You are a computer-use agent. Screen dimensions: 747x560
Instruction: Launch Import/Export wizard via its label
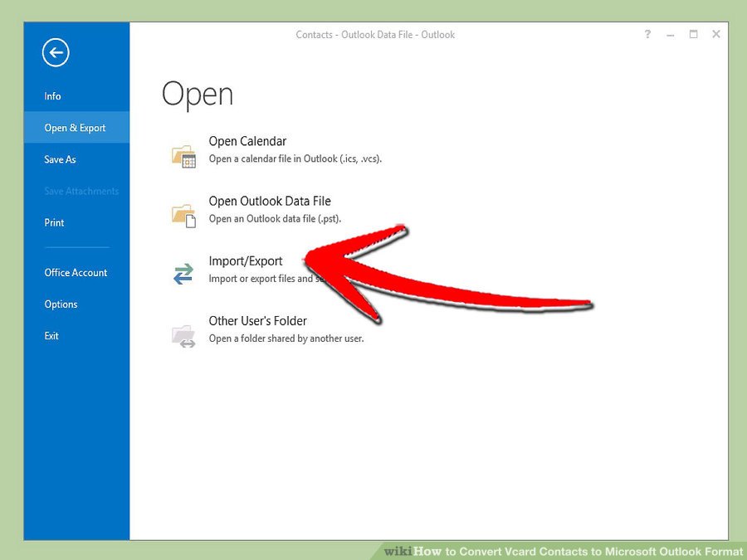tap(246, 261)
